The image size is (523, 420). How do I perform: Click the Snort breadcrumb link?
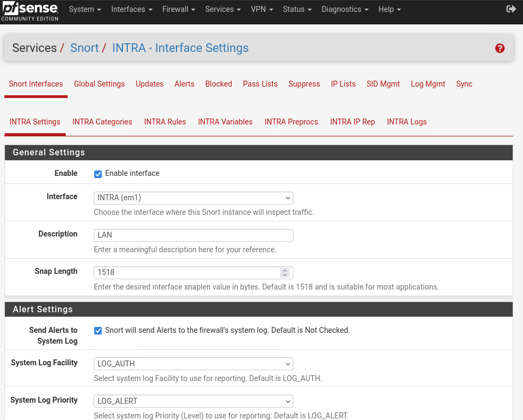click(84, 48)
